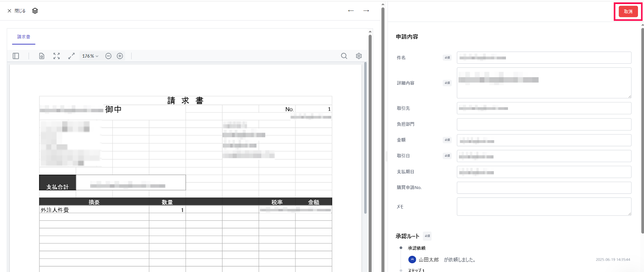Toggle the viewer sidebar panel icon
The height and width of the screenshot is (272, 644).
pos(16,56)
